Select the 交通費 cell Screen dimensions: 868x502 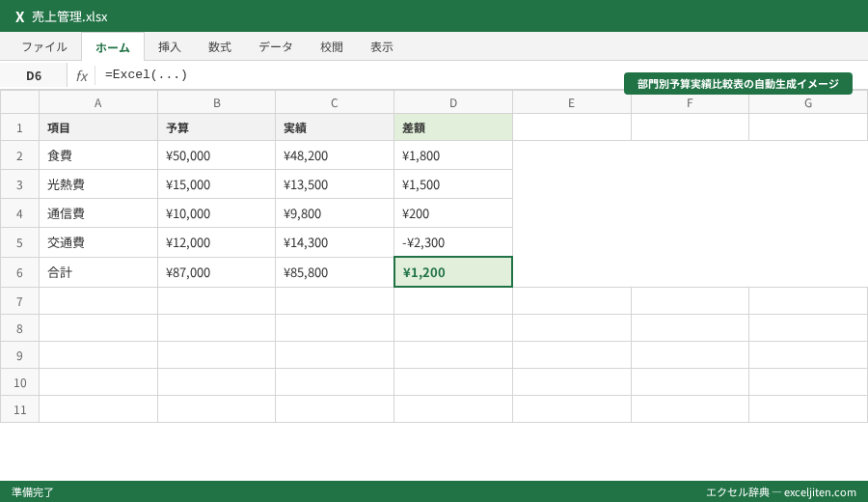98,242
